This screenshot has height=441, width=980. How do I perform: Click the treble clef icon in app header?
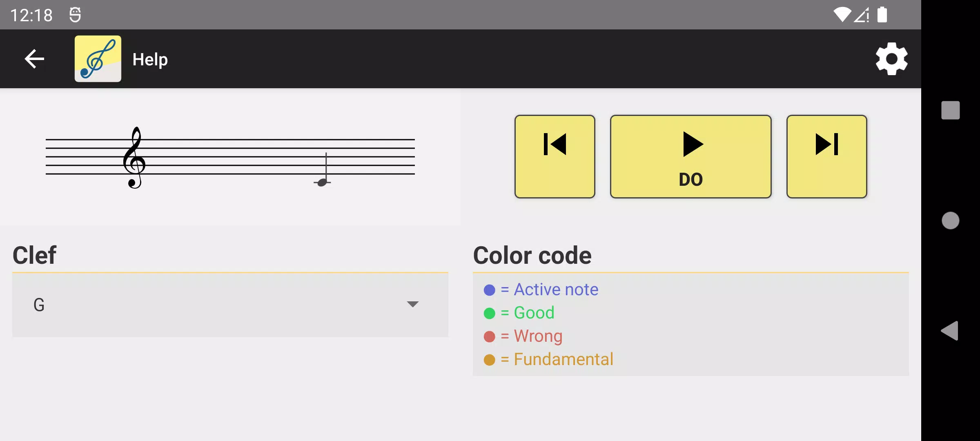(98, 59)
